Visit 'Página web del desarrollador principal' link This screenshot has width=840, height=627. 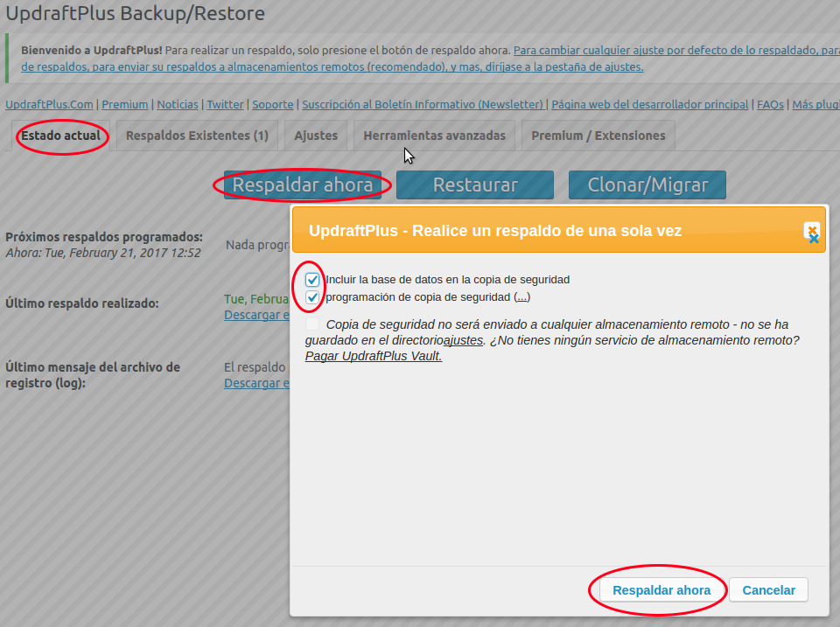click(650, 104)
